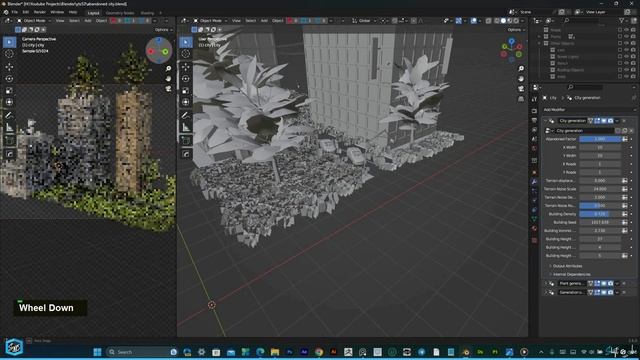The image size is (640, 360).
Task: Open the Window menu
Action: click(57, 12)
